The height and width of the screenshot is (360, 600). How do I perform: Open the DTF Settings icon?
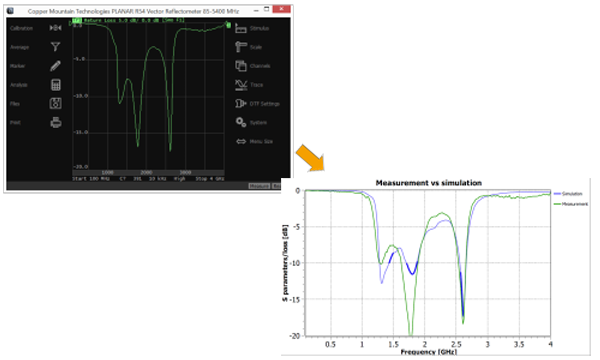pos(241,103)
